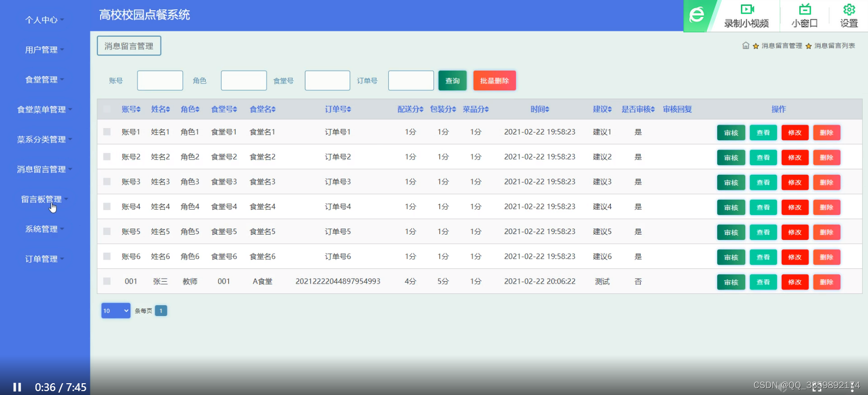Check the row for 账号6

pyautogui.click(x=107, y=257)
